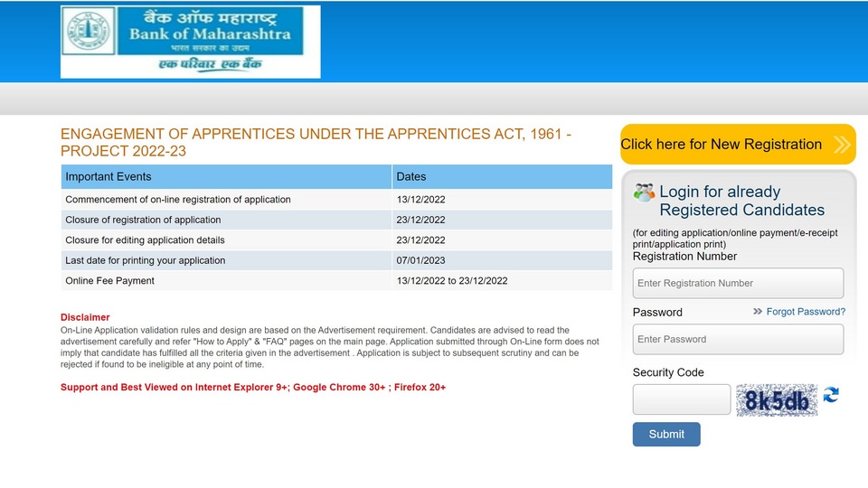The height and width of the screenshot is (488, 868).
Task: Click the Security Code text box
Action: (682, 399)
